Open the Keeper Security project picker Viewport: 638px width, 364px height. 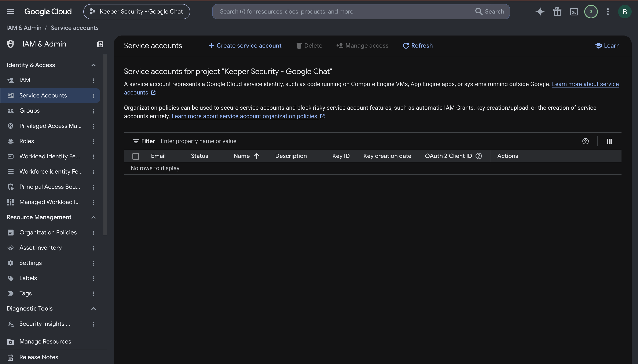(137, 11)
